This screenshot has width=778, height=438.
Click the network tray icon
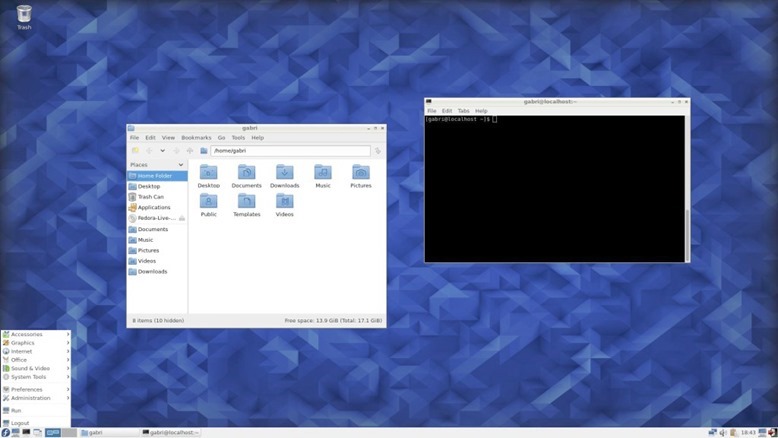point(713,433)
